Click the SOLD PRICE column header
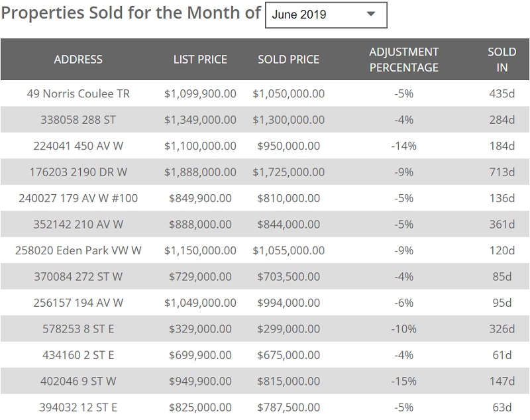This screenshot has width=530, height=420. [x=289, y=60]
